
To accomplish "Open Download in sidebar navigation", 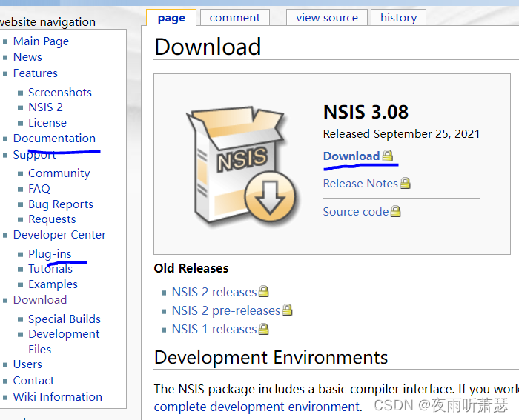I will 40,299.
